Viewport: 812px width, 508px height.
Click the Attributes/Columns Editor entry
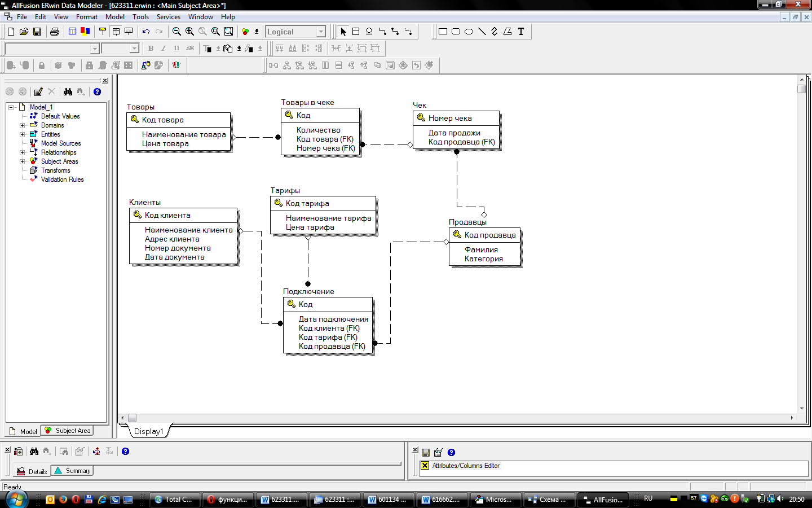pyautogui.click(x=466, y=466)
